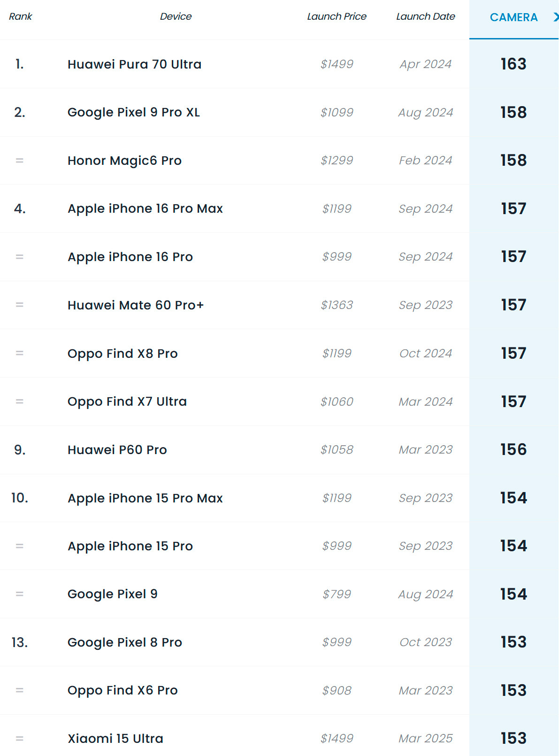Viewport: 559px width, 756px height.
Task: Open Huawei Pura 70 Ultra device page
Action: (134, 64)
